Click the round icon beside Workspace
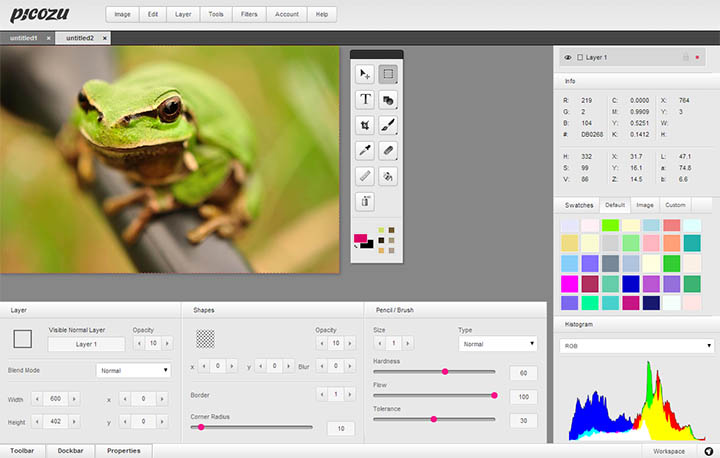Image resolution: width=720 pixels, height=458 pixels. click(709, 451)
